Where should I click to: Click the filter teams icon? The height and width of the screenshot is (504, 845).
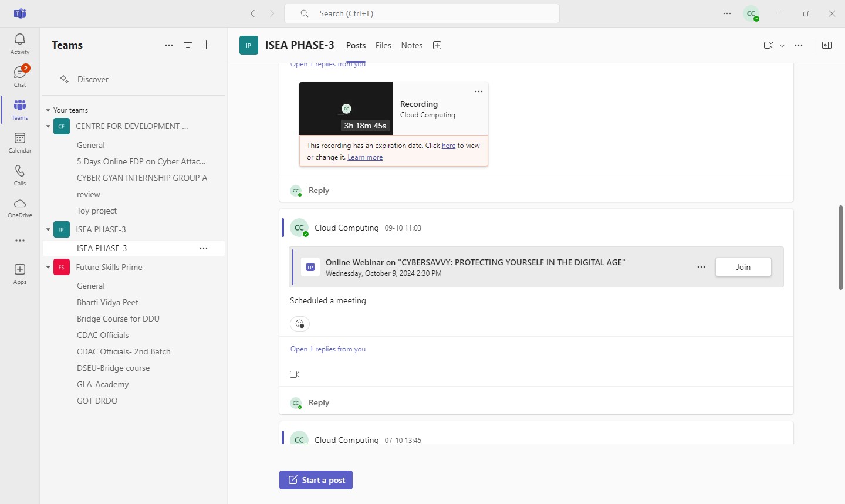click(188, 45)
